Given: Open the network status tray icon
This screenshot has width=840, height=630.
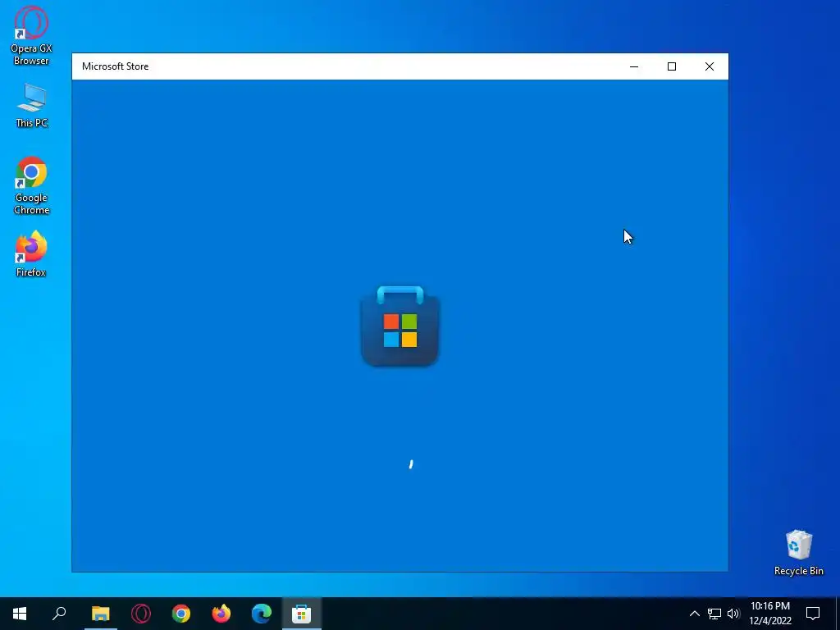Looking at the screenshot, I should point(714,614).
